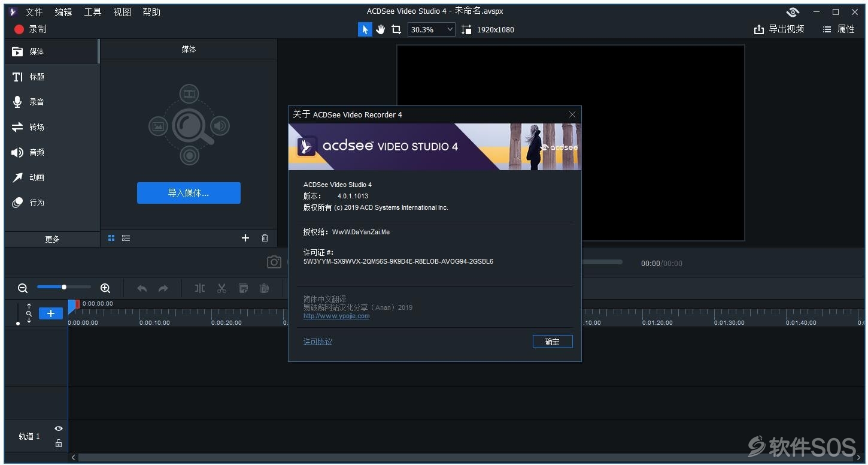Click the eye icon in the title bar

coord(793,12)
